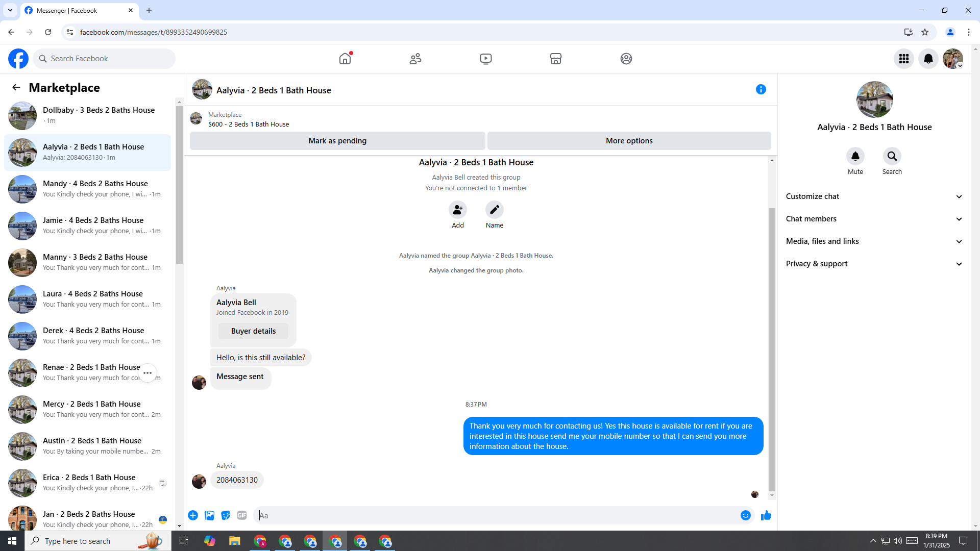The height and width of the screenshot is (551, 980).
Task: Click the Windows taskbar search box
Action: 97,541
